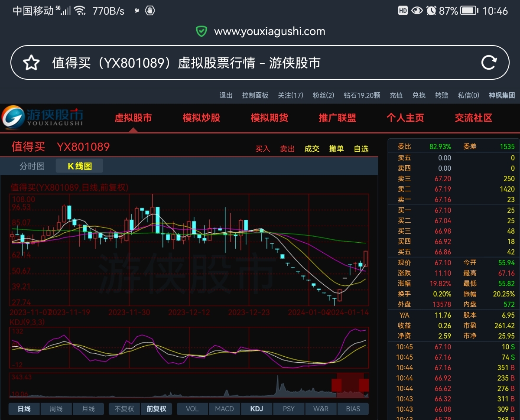The image size is (520, 420).
Task: Open the 粉丝(2) link
Action: 323,95
